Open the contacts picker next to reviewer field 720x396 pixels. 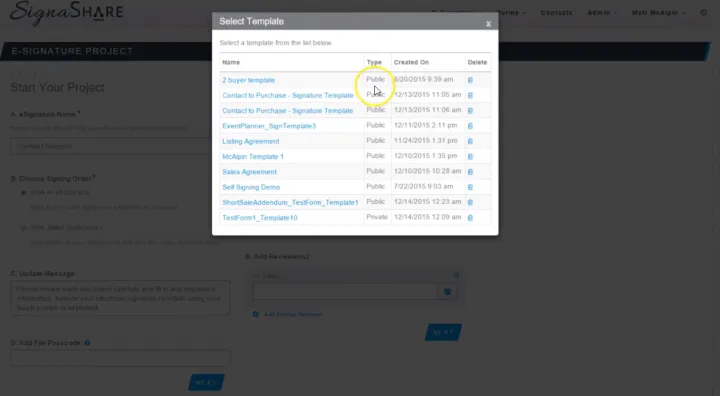tap(447, 291)
